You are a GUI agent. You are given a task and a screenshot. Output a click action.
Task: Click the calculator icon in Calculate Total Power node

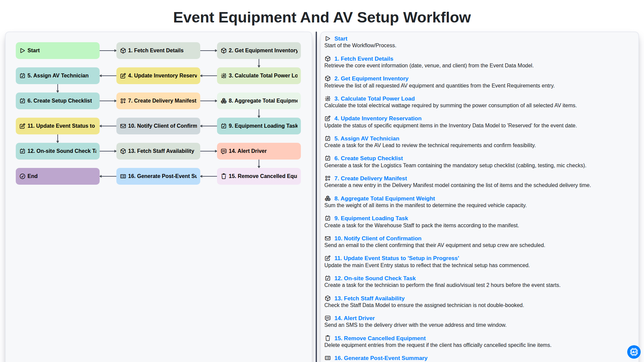[x=224, y=76]
